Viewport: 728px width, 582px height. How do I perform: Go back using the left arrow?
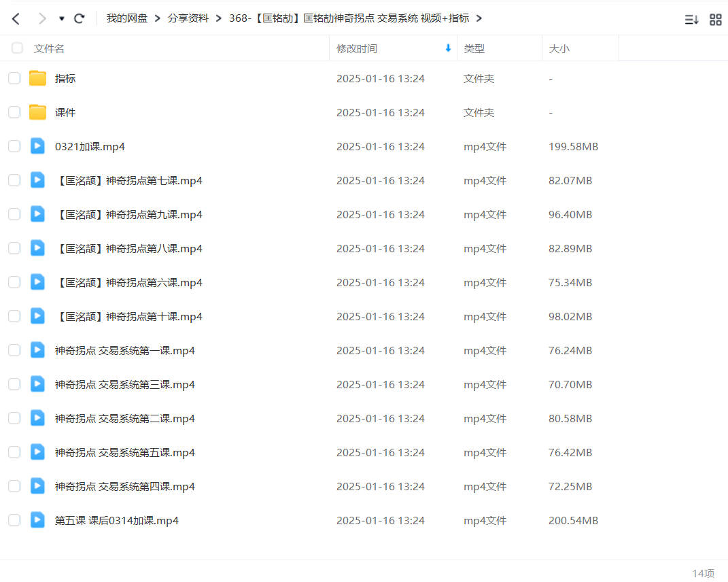coord(16,18)
